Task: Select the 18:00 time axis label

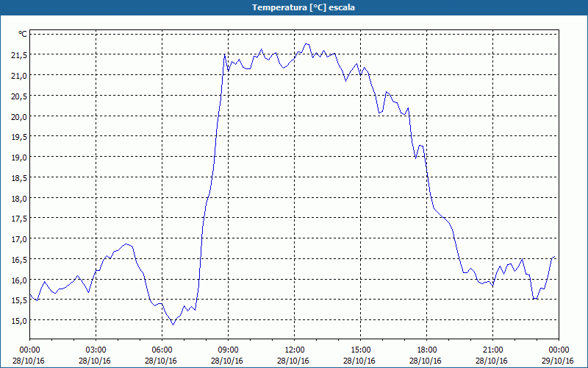Action: point(427,350)
